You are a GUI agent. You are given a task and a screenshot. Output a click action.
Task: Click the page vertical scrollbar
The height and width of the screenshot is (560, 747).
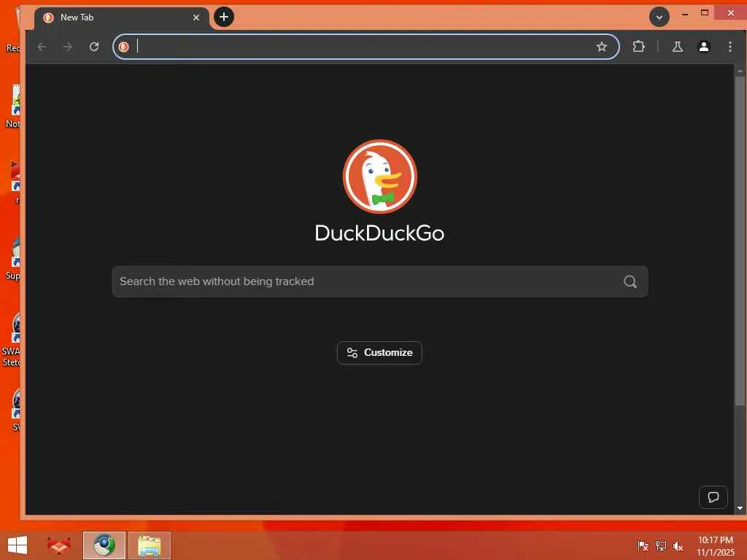(x=740, y=241)
